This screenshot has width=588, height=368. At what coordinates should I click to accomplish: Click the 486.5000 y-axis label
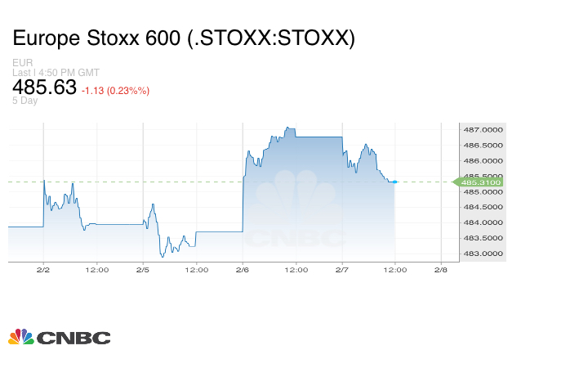(482, 145)
